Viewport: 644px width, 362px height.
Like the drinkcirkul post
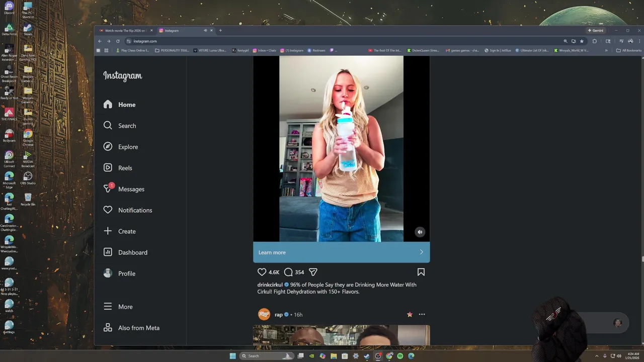(262, 272)
